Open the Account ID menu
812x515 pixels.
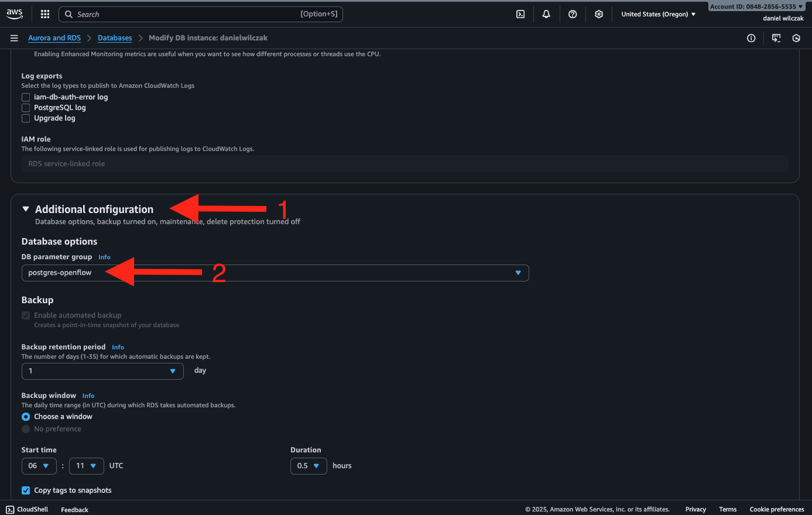[756, 6]
